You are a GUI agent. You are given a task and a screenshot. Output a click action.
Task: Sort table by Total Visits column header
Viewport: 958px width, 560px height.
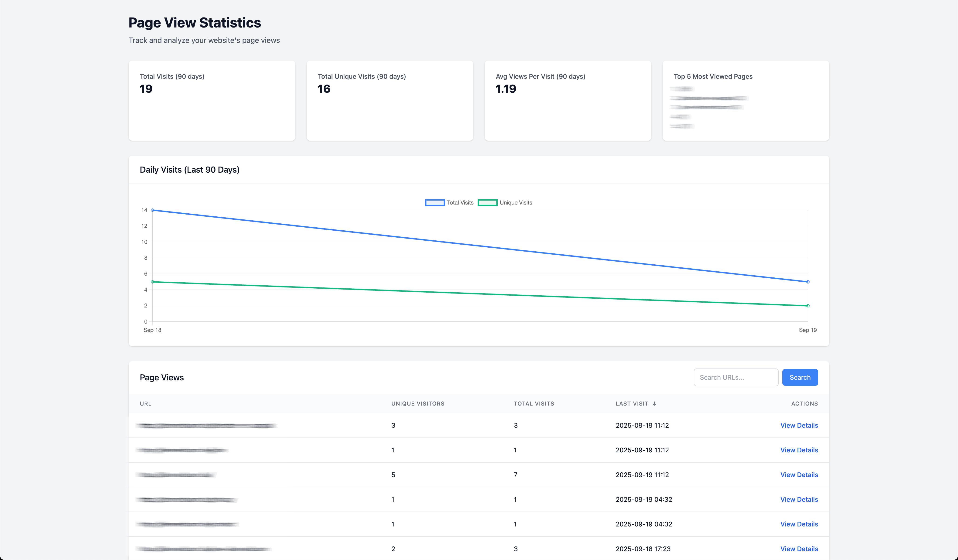tap(534, 404)
